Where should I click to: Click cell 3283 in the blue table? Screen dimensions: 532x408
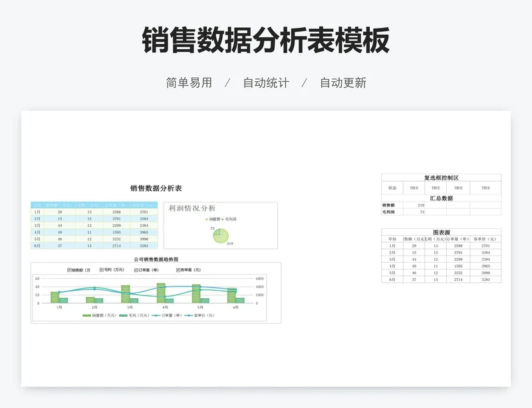tap(144, 246)
